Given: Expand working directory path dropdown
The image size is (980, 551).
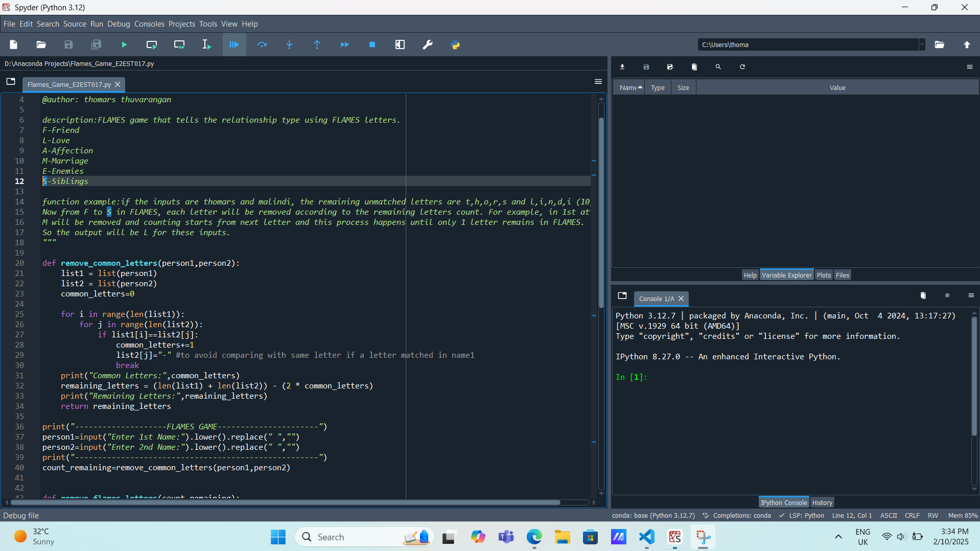Looking at the screenshot, I should [922, 45].
